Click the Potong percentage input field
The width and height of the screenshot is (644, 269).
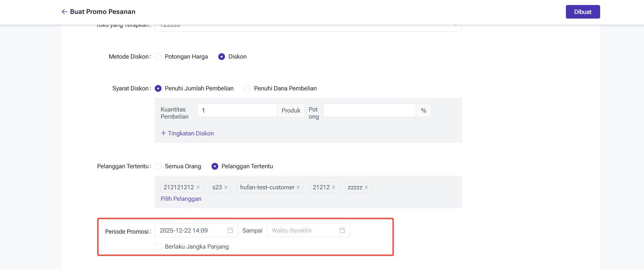pos(369,110)
